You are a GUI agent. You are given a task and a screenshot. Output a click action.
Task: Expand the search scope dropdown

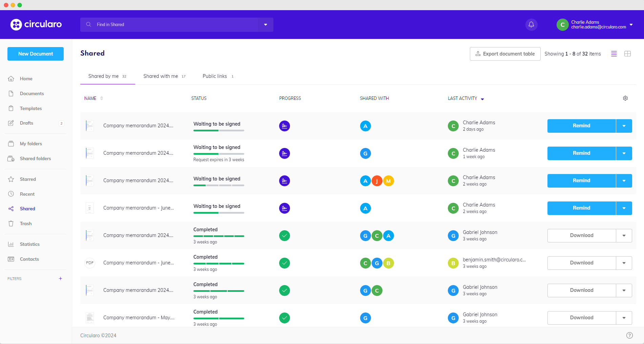tap(266, 25)
